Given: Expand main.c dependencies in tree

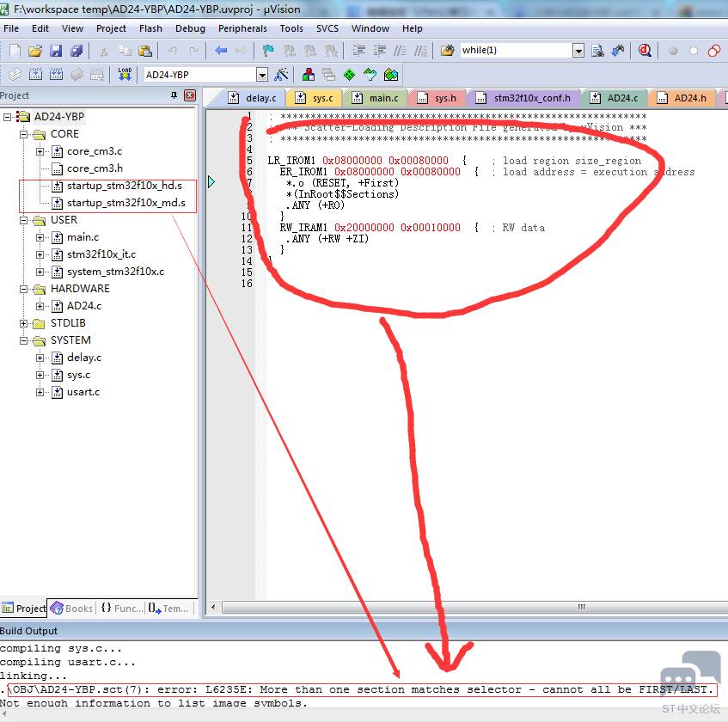Looking at the screenshot, I should click(x=40, y=237).
